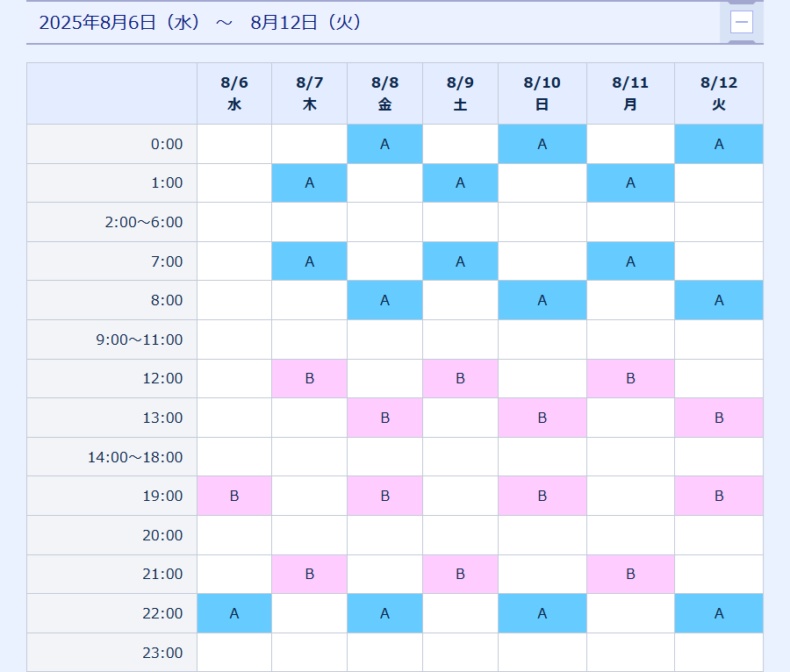The height and width of the screenshot is (672, 790).
Task: Pick the A slot at 7:00 on 8/9
Action: 460,261
